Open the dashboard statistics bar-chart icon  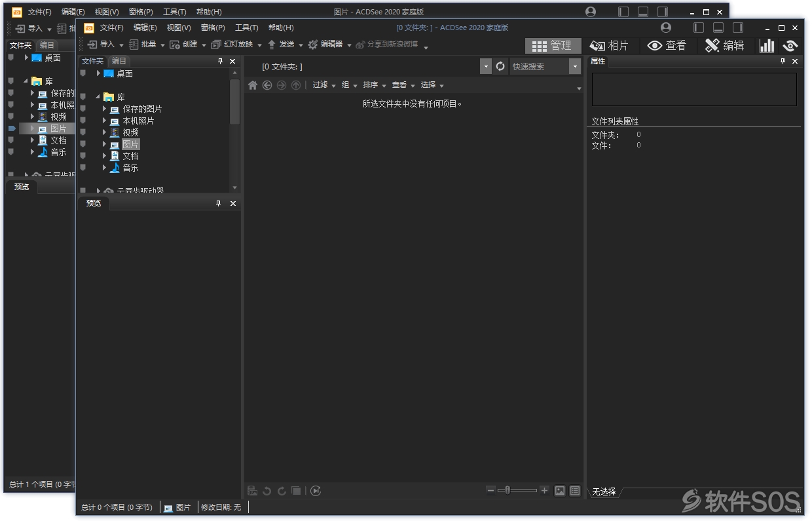tap(766, 45)
